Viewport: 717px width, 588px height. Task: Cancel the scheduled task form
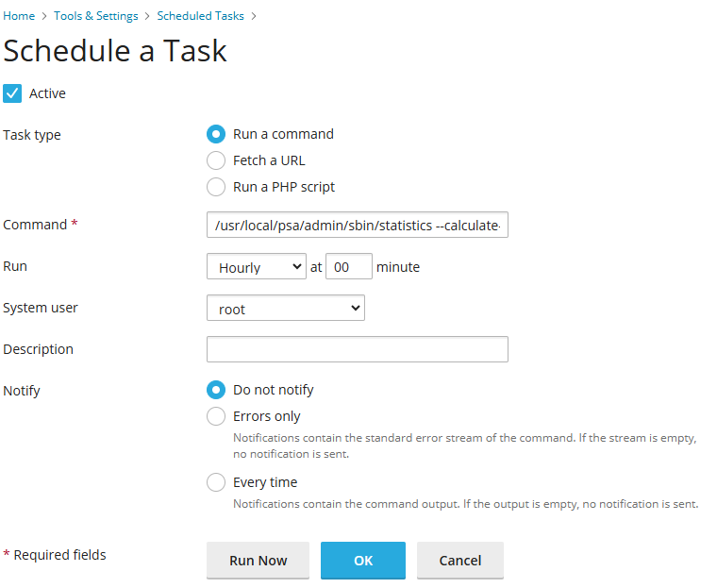point(460,561)
